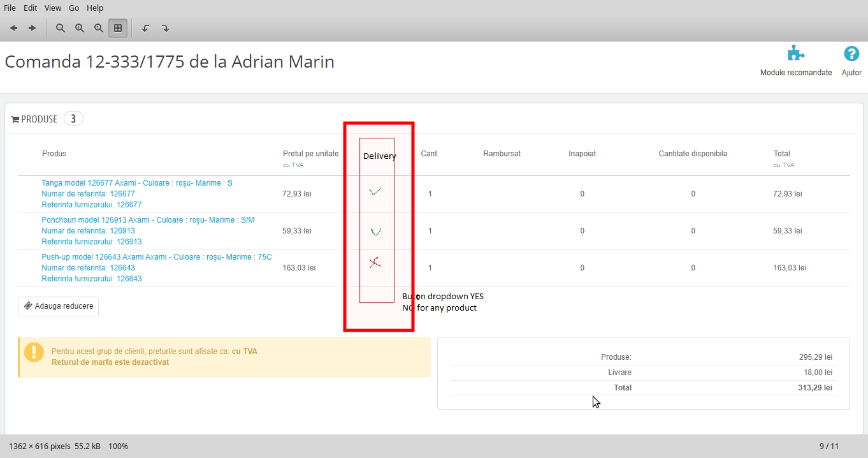Click the unit price 163,03 lei
The height and width of the screenshot is (458, 868).
pos(299,268)
